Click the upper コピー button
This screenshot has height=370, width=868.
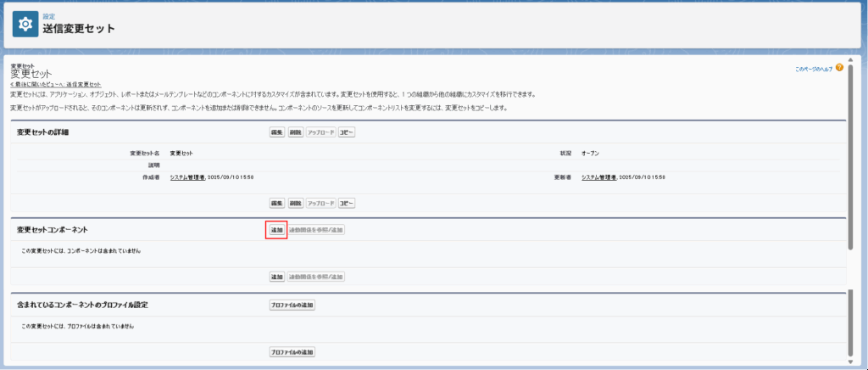[347, 133]
